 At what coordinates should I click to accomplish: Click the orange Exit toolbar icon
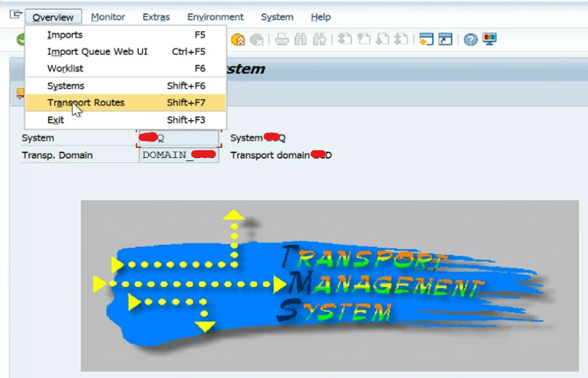(x=238, y=39)
